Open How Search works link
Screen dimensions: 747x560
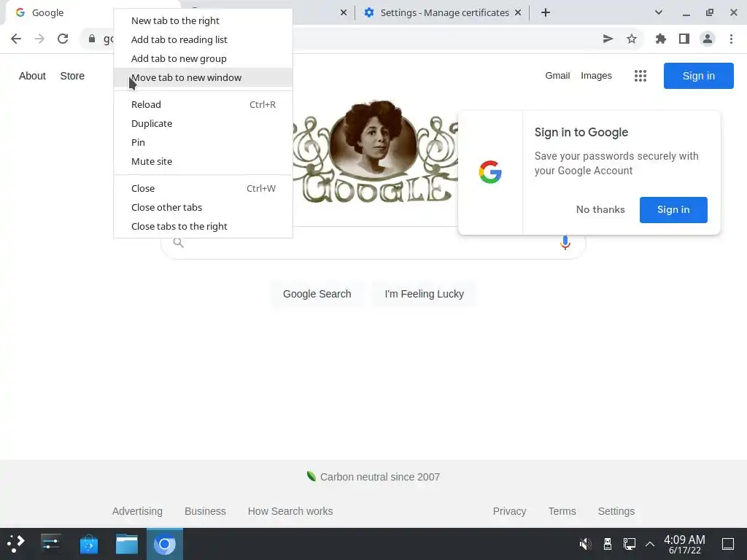click(290, 511)
